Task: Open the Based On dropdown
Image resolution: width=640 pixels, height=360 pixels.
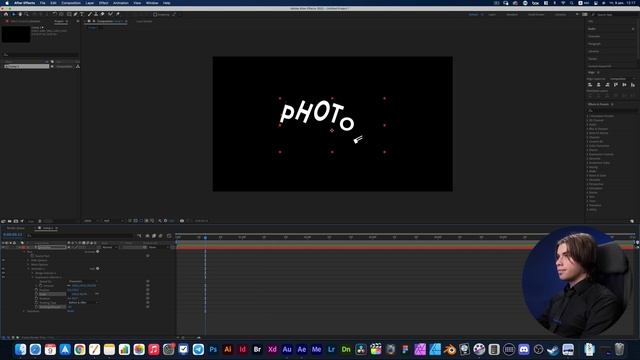Action: pos(82,281)
